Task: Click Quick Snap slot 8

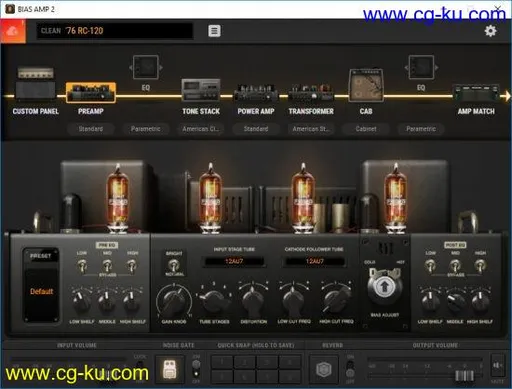Action: [x=289, y=377]
